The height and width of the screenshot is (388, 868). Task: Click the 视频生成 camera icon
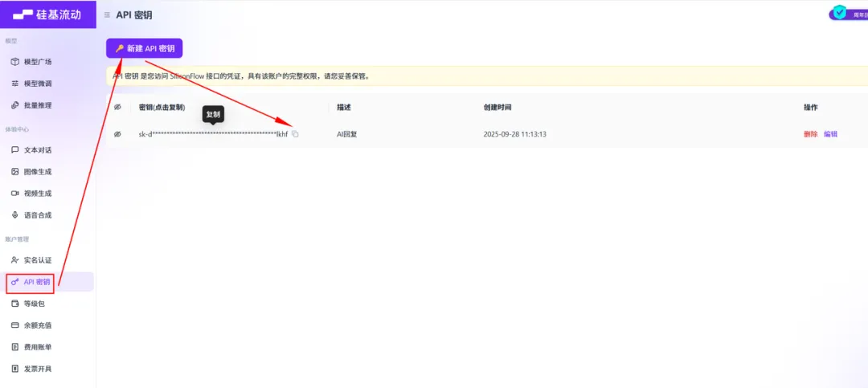tap(15, 193)
